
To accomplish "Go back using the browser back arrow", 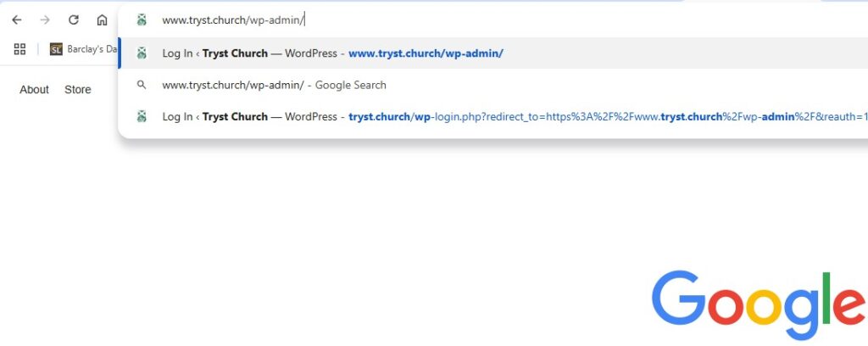I will [x=17, y=20].
